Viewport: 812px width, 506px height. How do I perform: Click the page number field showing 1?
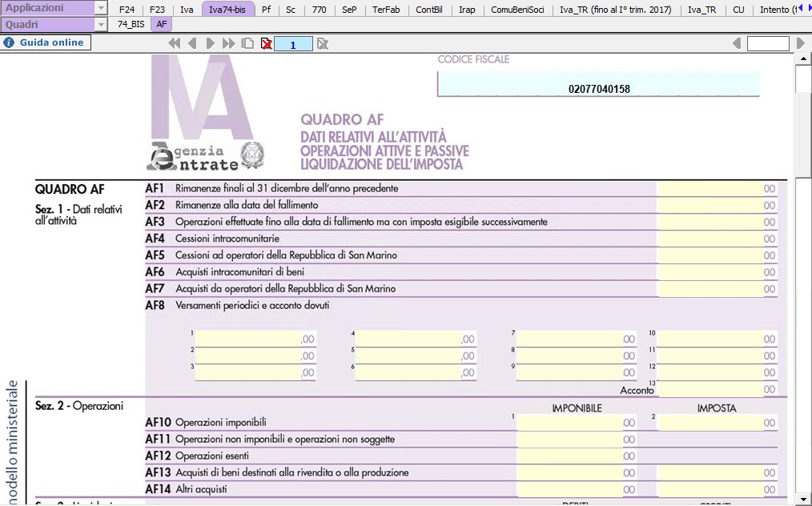[293, 44]
